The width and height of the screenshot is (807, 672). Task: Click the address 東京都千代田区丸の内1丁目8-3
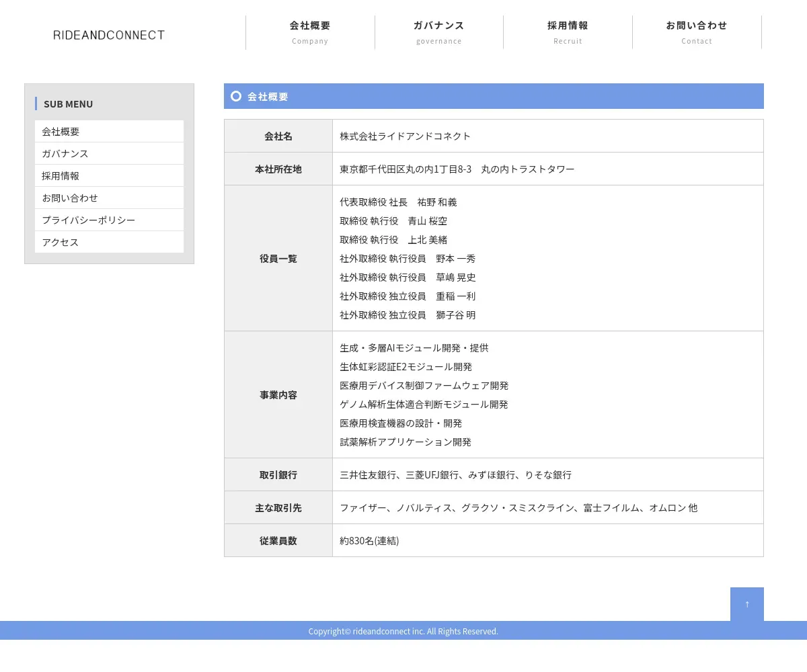(x=406, y=169)
